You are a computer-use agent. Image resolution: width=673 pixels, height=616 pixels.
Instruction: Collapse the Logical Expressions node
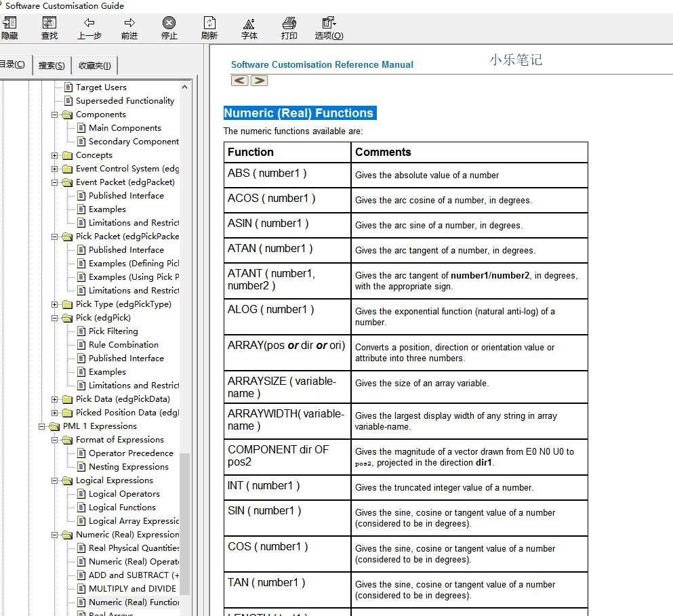(54, 480)
